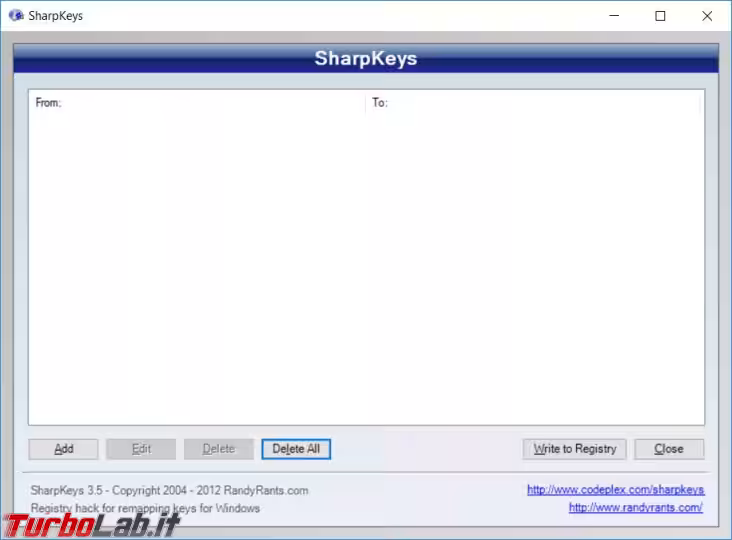Screen dimensions: 732x540
Task: Click the SharpKeys icon in title bar
Action: [x=16, y=15]
